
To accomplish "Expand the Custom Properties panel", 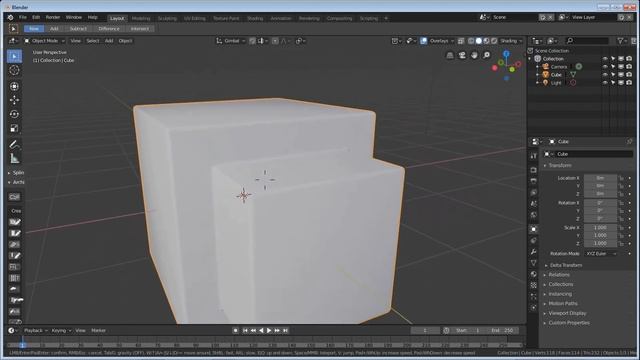I will point(569,323).
